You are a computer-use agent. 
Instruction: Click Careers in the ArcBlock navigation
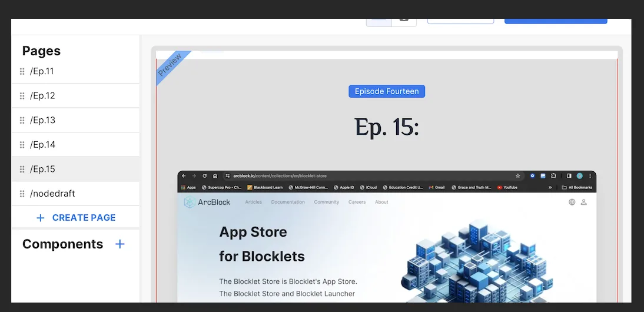click(x=357, y=202)
